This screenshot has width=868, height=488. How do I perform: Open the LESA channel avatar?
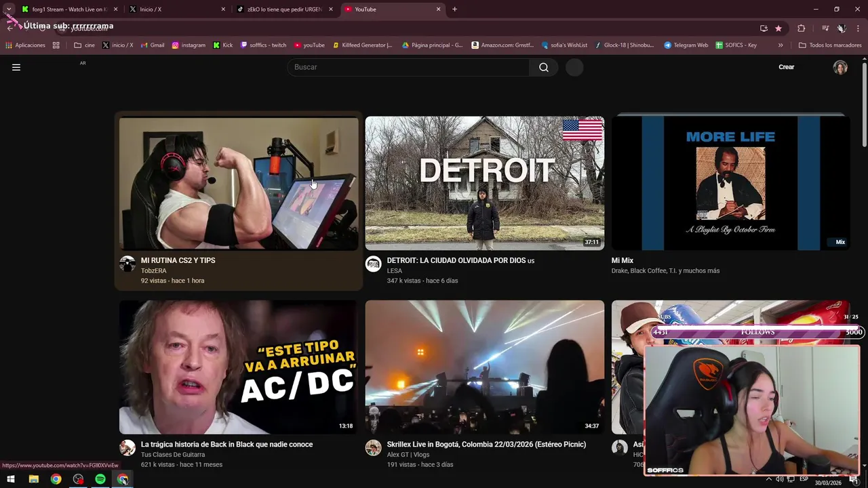[374, 264]
